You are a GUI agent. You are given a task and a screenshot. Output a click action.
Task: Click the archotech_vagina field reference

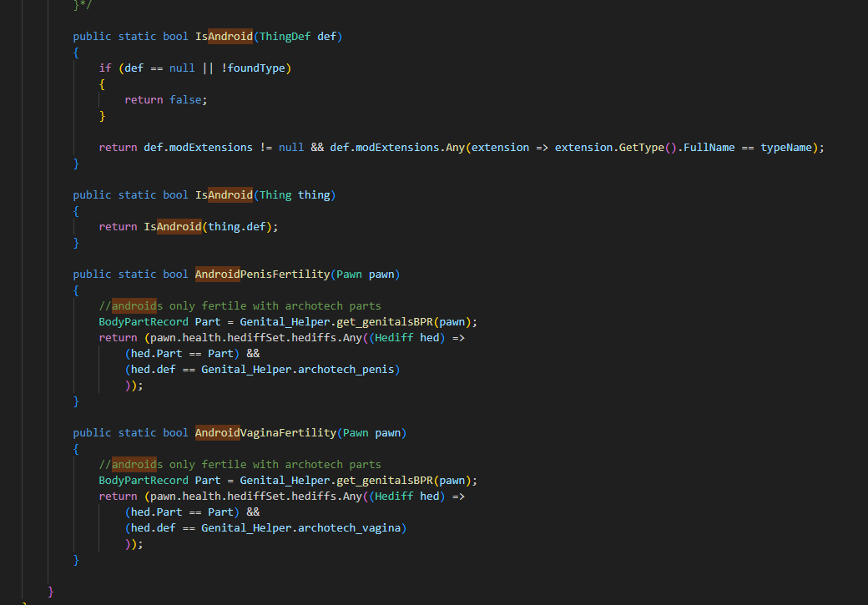350,528
